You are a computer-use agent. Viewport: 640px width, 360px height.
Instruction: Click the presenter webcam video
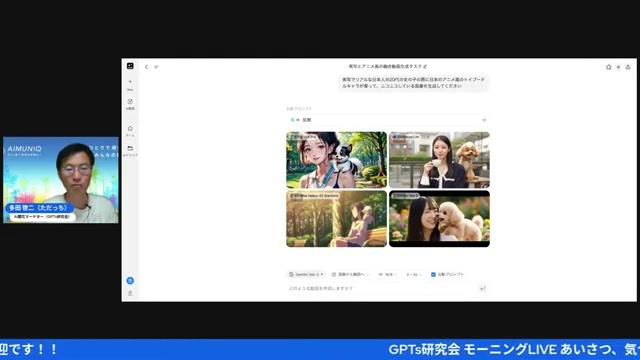pyautogui.click(x=61, y=180)
